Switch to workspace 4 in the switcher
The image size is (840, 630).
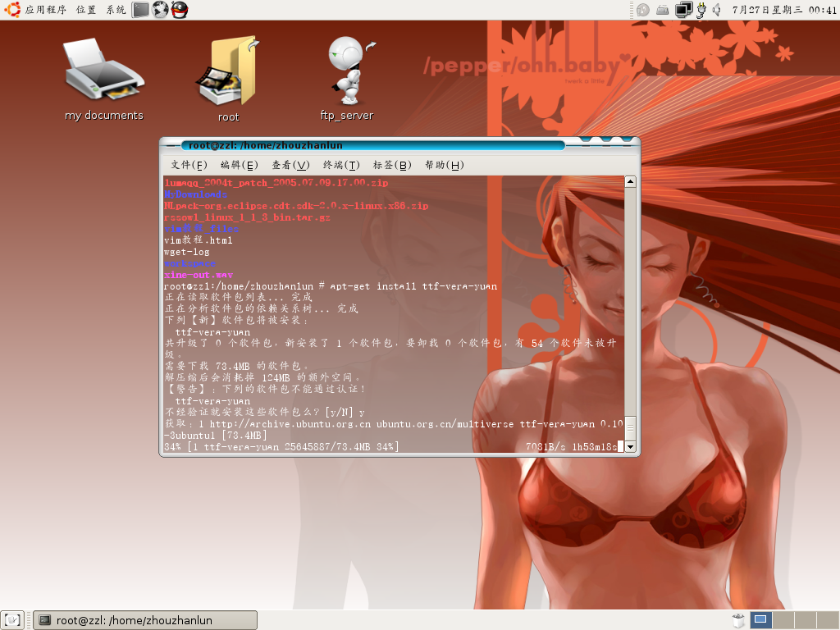click(x=828, y=620)
